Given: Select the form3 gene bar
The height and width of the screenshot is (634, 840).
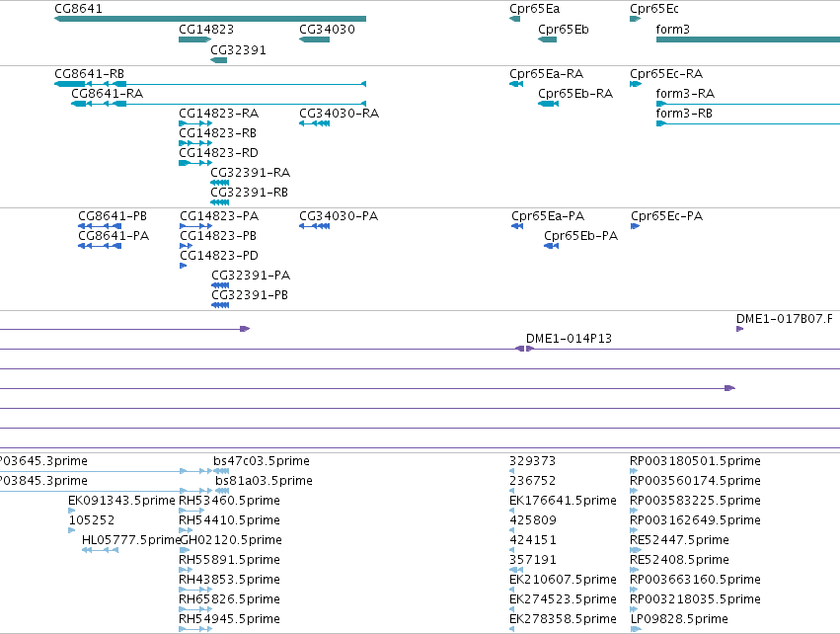Looking at the screenshot, I should point(748,40).
